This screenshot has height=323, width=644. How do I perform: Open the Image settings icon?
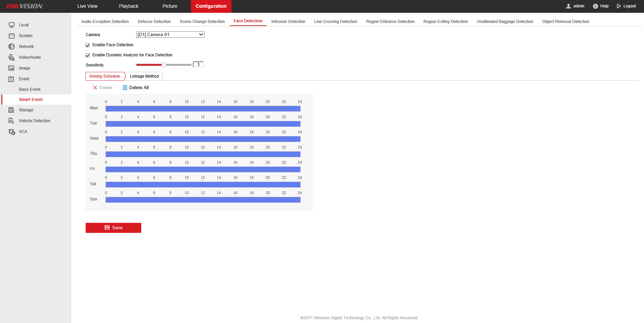(x=11, y=68)
